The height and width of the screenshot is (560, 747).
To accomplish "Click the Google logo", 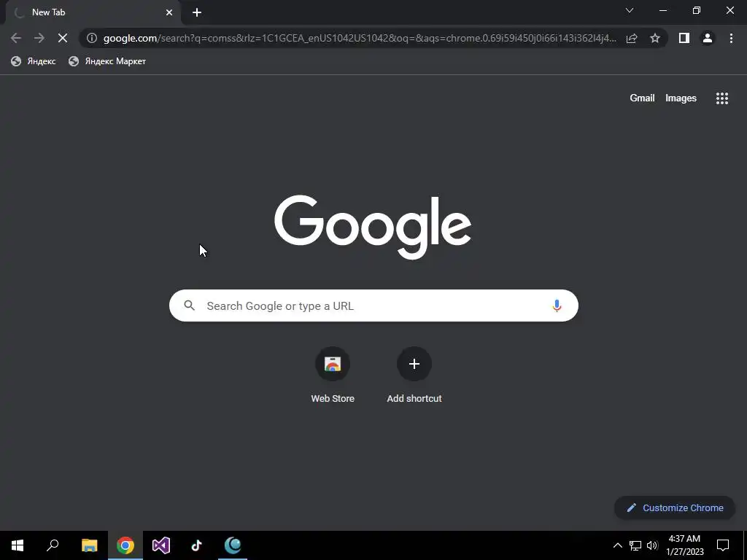I will 373,227.
